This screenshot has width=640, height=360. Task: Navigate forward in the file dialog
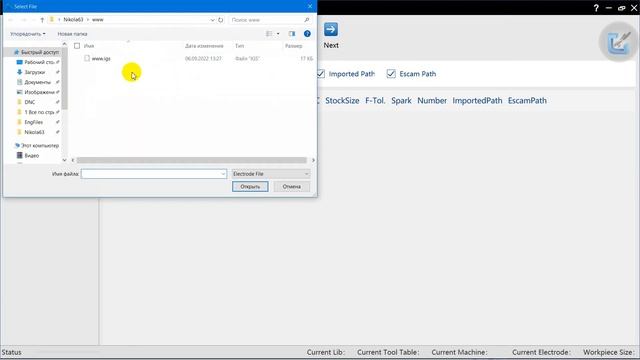coord(24,20)
